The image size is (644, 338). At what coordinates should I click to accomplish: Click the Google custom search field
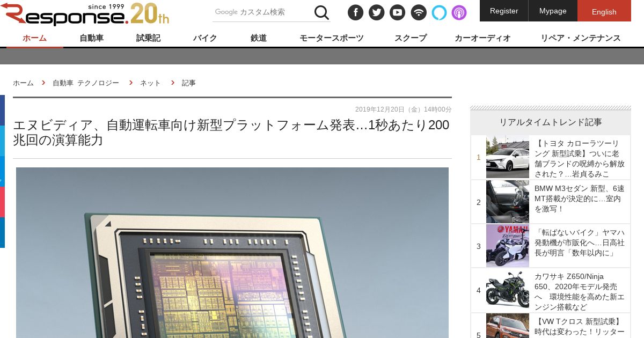click(262, 12)
